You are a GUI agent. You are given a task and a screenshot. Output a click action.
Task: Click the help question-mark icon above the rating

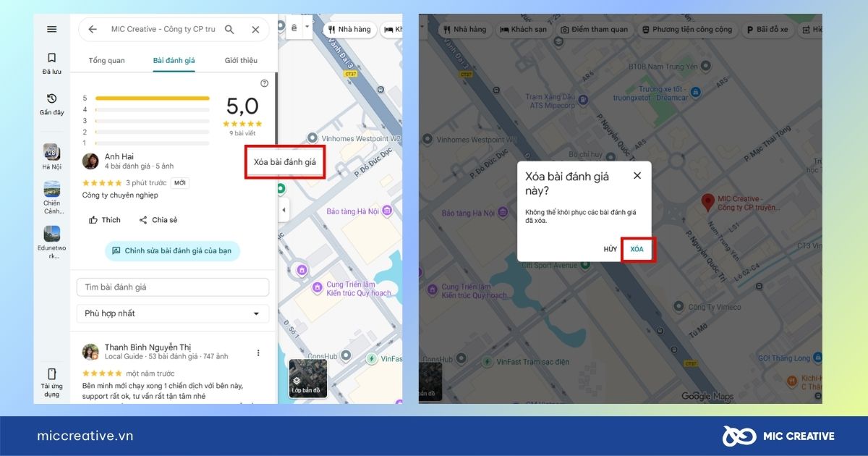coord(264,83)
